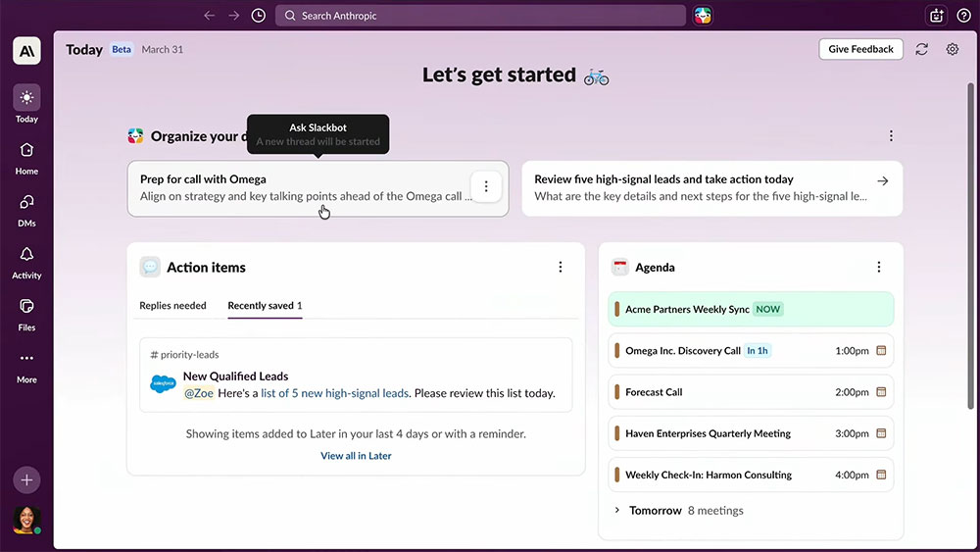Open calendar icon for Forecast Call
The height and width of the screenshot is (552, 980).
coord(880,392)
